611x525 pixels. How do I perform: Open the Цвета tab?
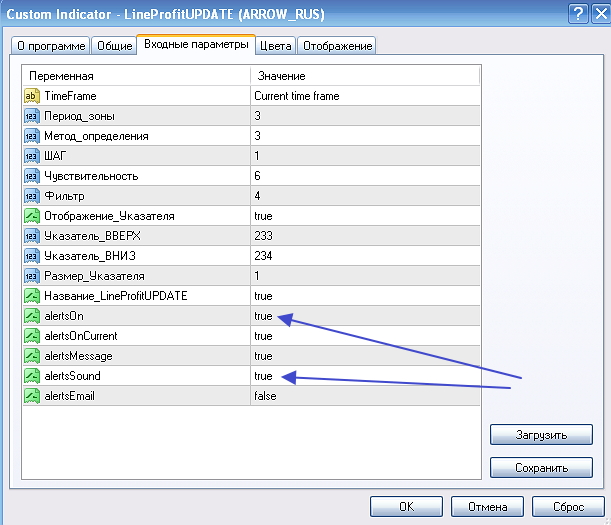pos(275,46)
